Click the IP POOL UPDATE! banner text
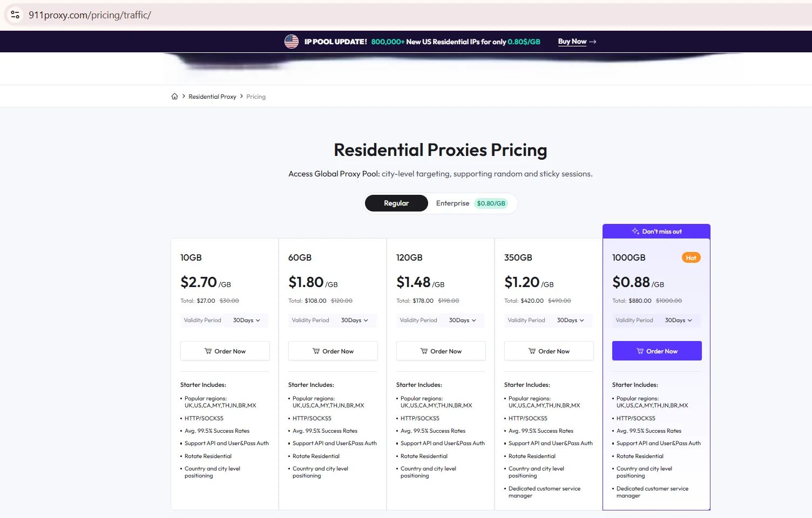This screenshot has width=812, height=518. pos(336,42)
